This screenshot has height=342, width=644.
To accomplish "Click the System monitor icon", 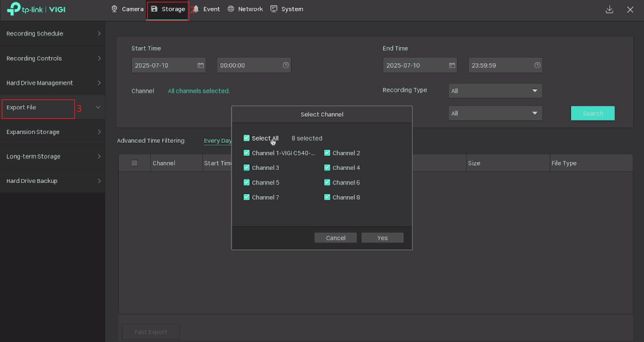I will click(x=274, y=9).
